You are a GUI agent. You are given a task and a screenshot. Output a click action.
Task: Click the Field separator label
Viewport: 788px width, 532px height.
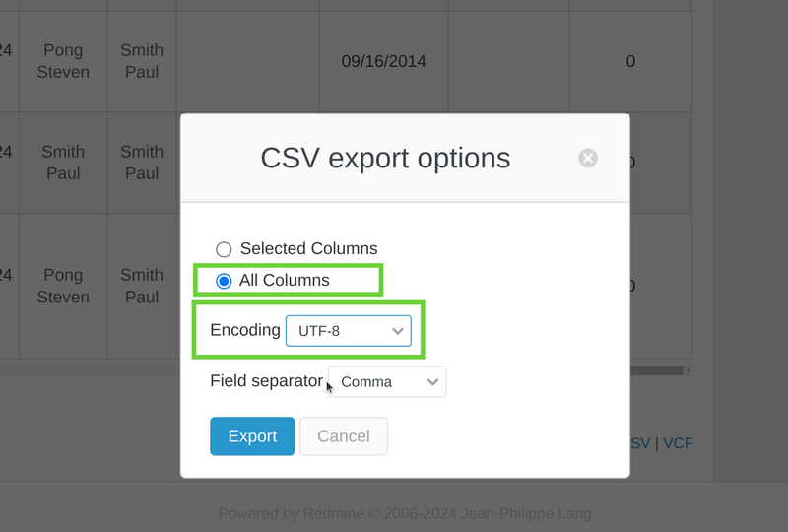(x=266, y=381)
